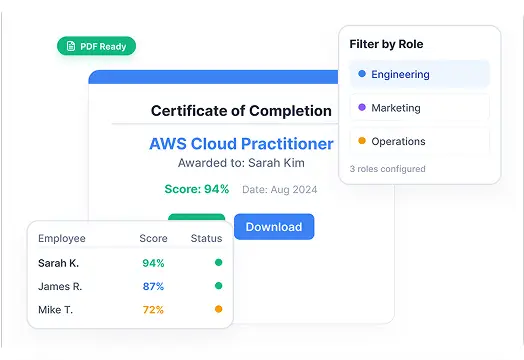
Task: Filter by Engineering role
Action: (x=420, y=74)
